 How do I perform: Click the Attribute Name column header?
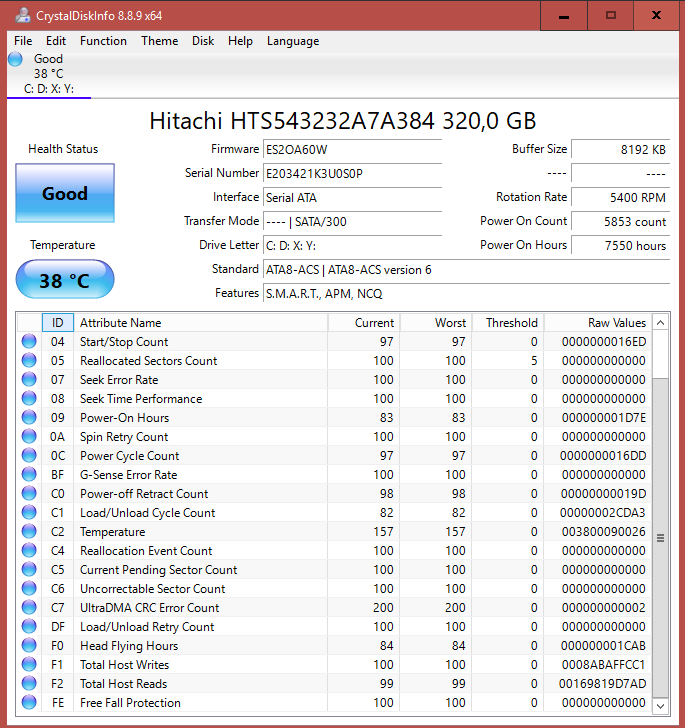tap(201, 323)
